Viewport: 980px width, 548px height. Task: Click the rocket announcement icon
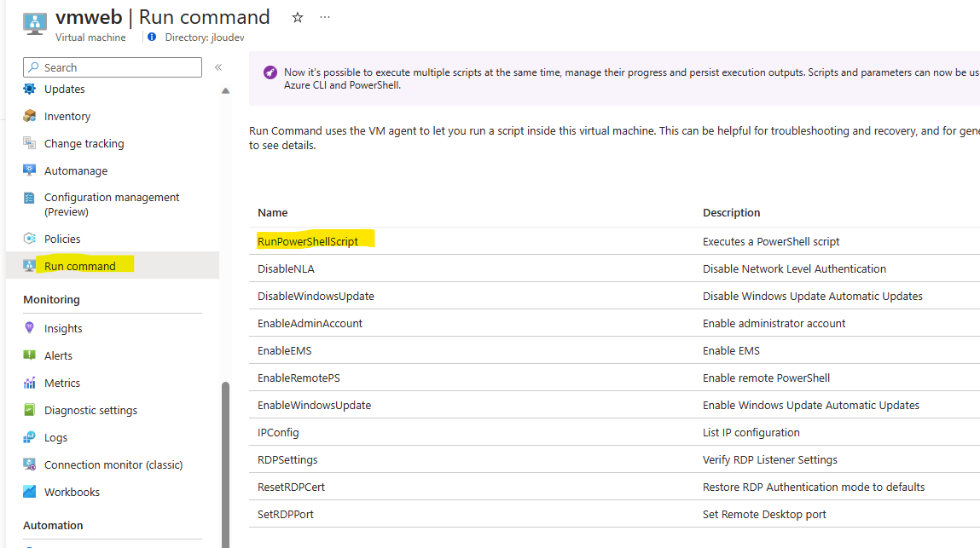[x=270, y=72]
